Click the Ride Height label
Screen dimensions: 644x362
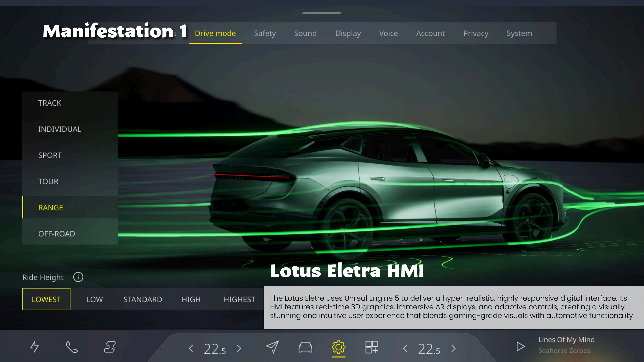tap(43, 277)
